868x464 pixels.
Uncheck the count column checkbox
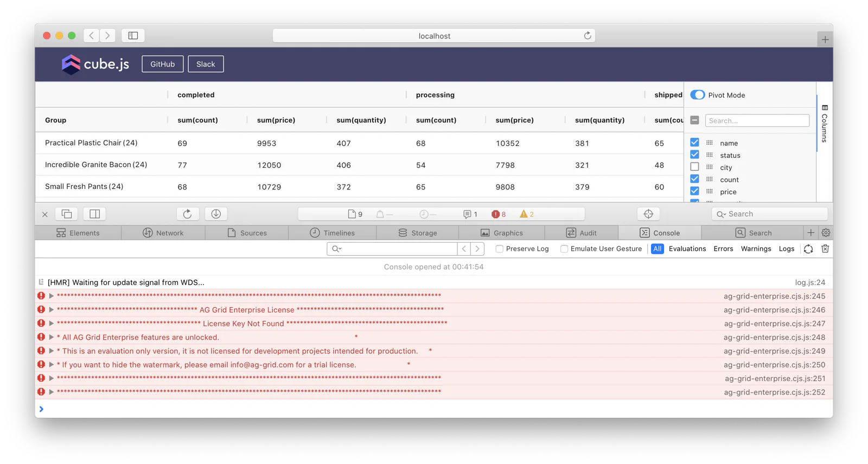[694, 179]
